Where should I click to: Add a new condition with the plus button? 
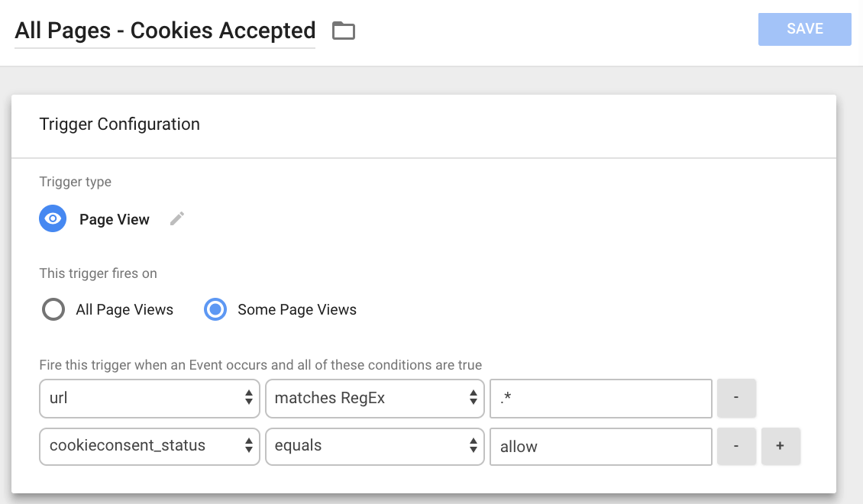tap(781, 446)
